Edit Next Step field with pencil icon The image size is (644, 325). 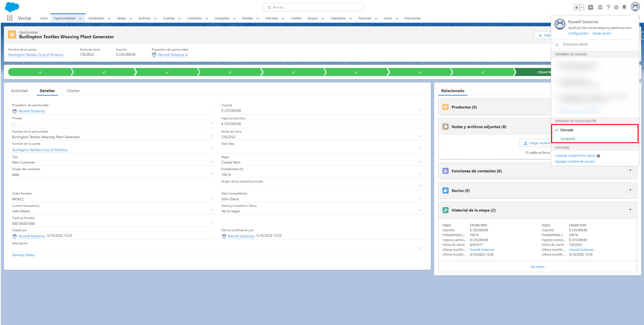pyautogui.click(x=421, y=148)
